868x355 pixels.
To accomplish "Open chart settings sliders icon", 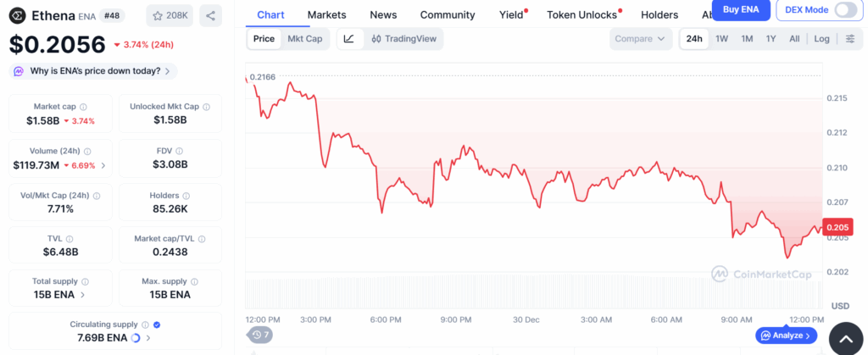I will 850,39.
